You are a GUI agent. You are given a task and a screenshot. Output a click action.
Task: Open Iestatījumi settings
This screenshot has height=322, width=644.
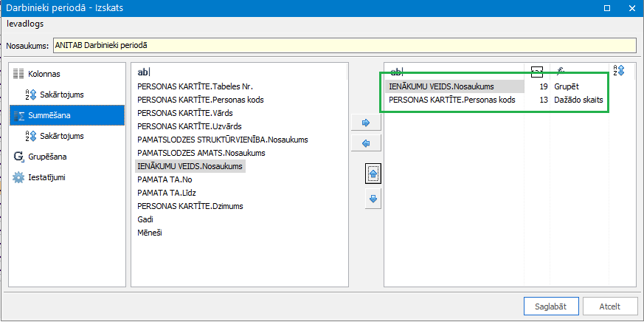point(46,178)
